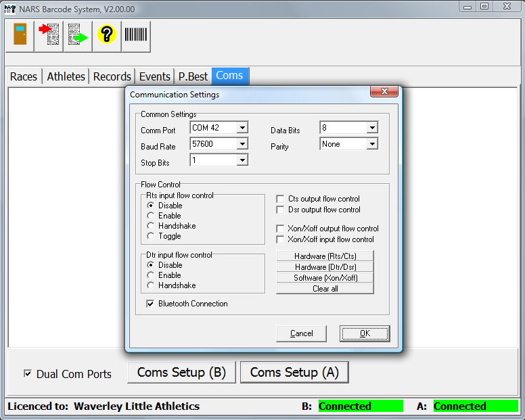Click the NARS app icon in title bar
The image size is (525, 420).
coord(8,9)
